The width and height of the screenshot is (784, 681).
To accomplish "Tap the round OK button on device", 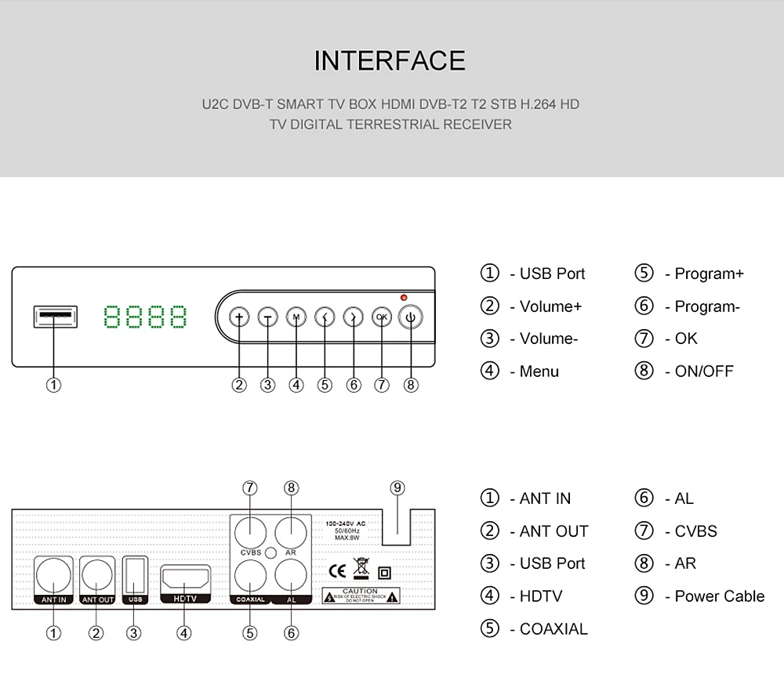I will tap(382, 317).
